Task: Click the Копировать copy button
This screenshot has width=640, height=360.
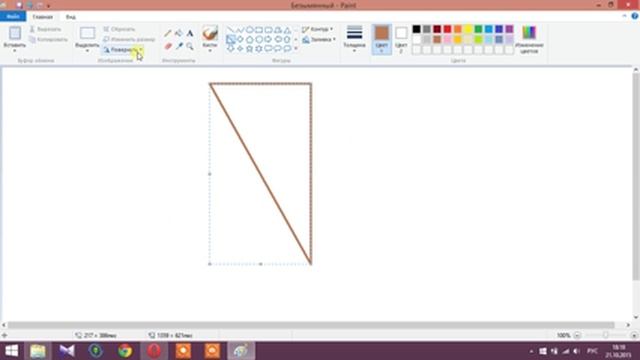Action: pyautogui.click(x=49, y=40)
